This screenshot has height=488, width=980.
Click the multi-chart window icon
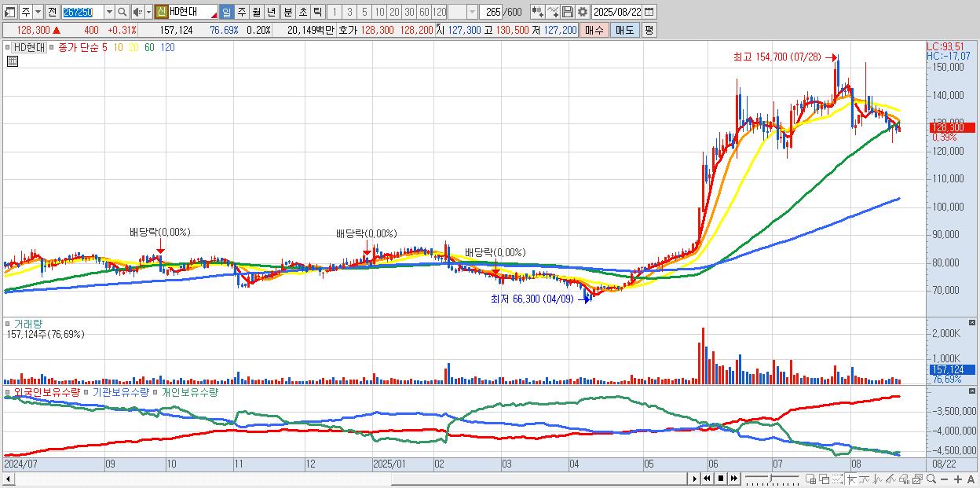[918, 479]
